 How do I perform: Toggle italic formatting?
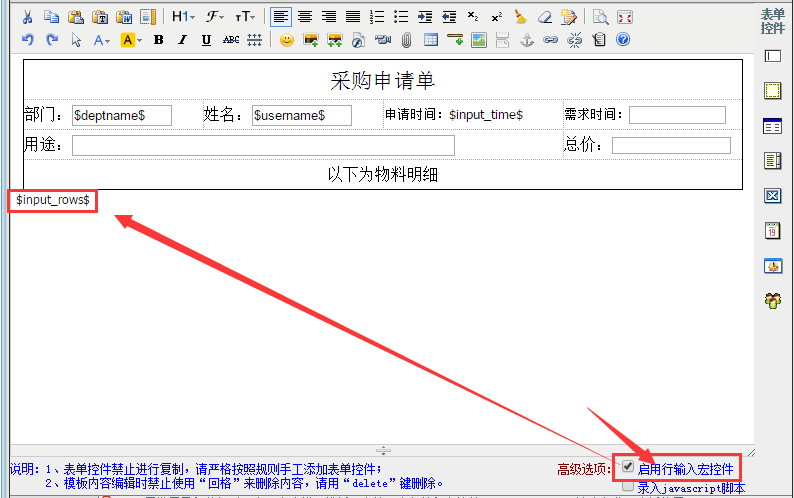tap(182, 41)
